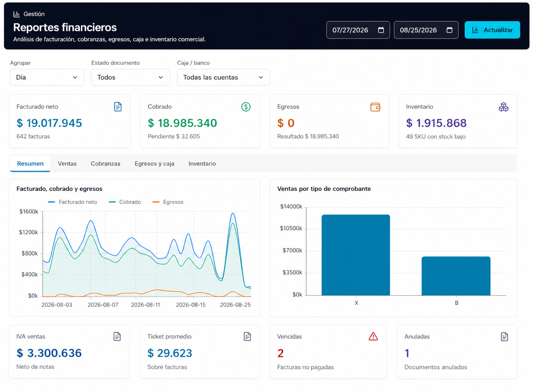Click the Actualizar button
Viewport: 533px width, 392px height.
click(492, 30)
